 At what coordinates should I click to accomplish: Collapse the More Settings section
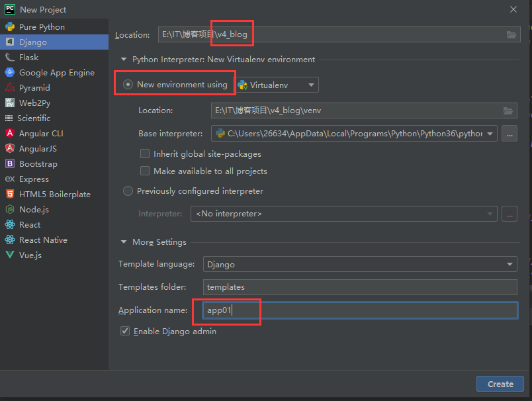tap(124, 242)
